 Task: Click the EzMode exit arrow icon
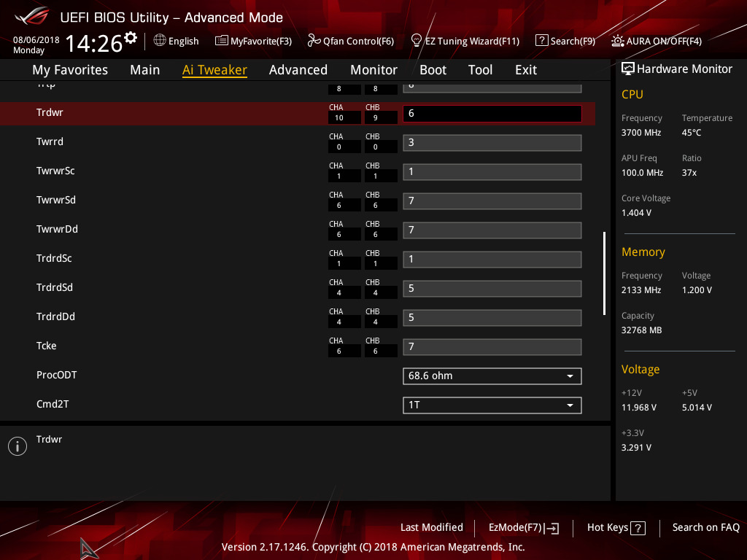click(552, 528)
